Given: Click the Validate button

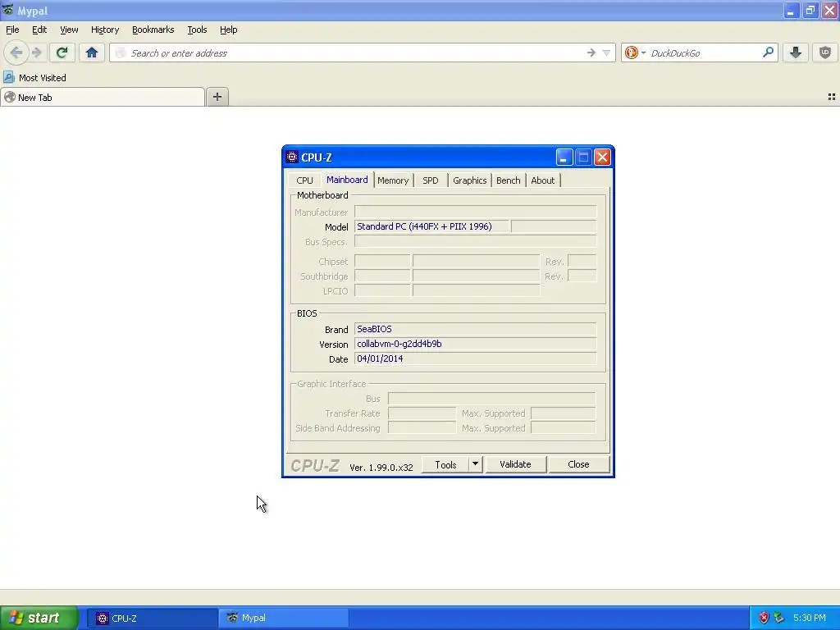Looking at the screenshot, I should [515, 464].
